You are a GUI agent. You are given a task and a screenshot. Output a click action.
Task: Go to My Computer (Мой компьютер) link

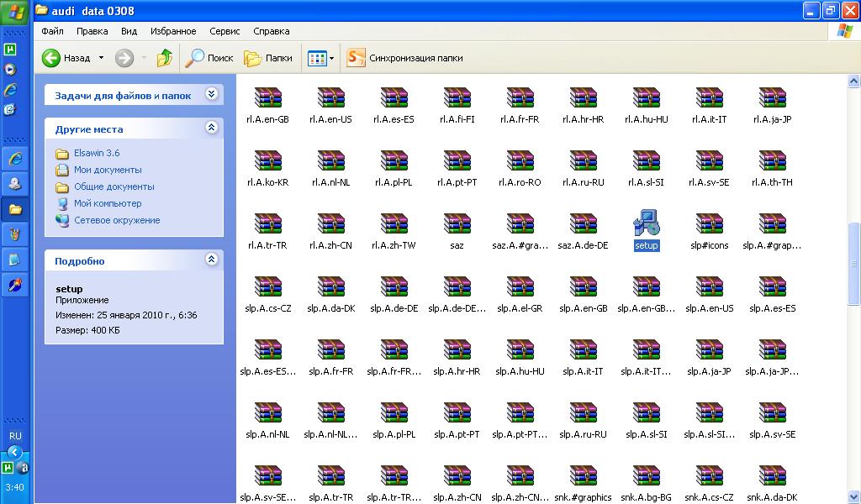click(107, 203)
